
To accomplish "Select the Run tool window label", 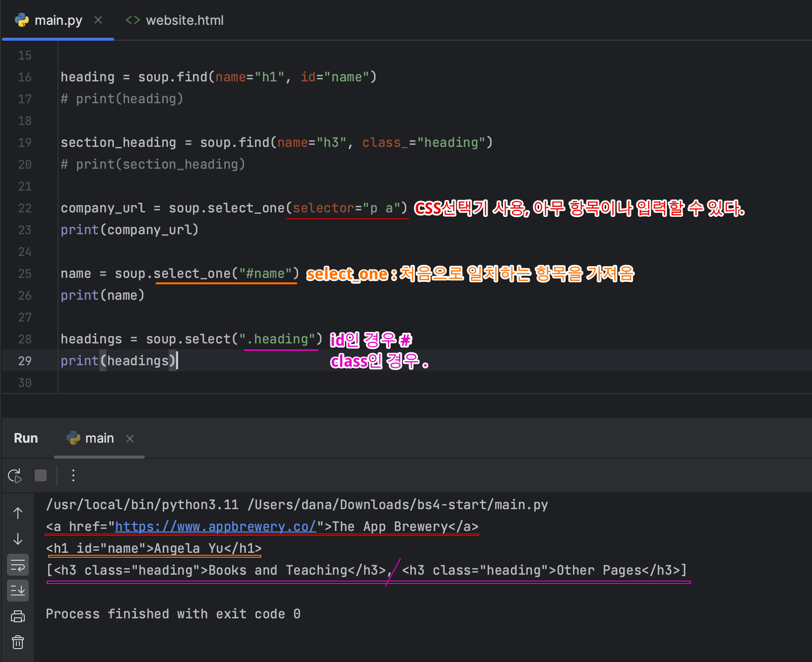I will point(26,438).
